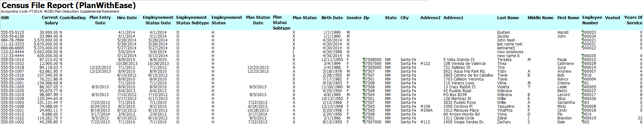This screenshot has width=644, height=124.
Task: Select the Plan Status Subtype column header
Action: coord(281,23)
